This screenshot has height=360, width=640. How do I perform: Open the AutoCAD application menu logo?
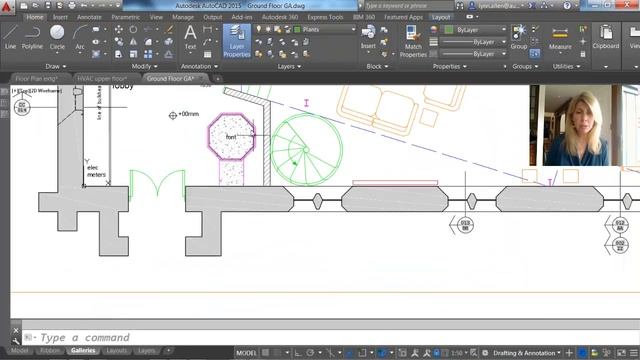click(7, 7)
